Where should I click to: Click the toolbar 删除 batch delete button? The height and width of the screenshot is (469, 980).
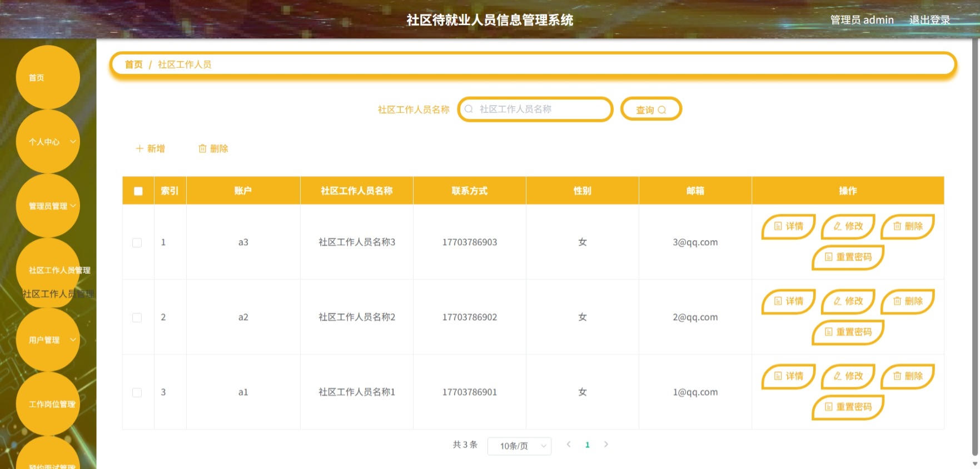213,148
